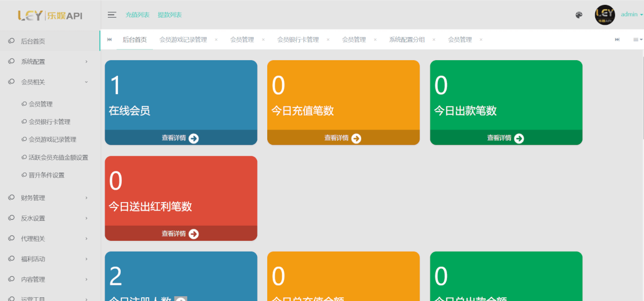Switch to the 会员游戏记录管理 tab
The height and width of the screenshot is (301, 644).
click(183, 40)
